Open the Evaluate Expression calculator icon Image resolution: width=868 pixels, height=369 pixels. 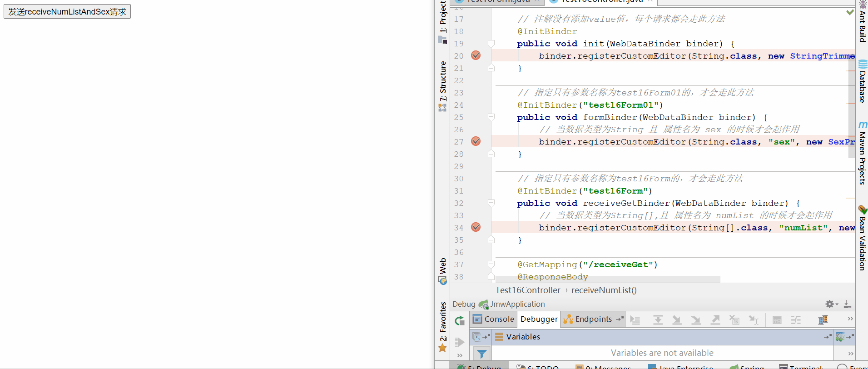pyautogui.click(x=777, y=320)
